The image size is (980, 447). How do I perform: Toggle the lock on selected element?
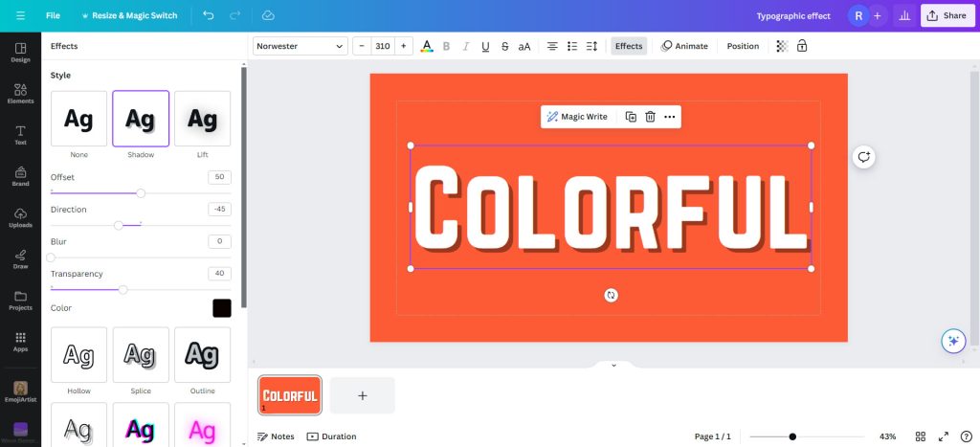(x=802, y=46)
